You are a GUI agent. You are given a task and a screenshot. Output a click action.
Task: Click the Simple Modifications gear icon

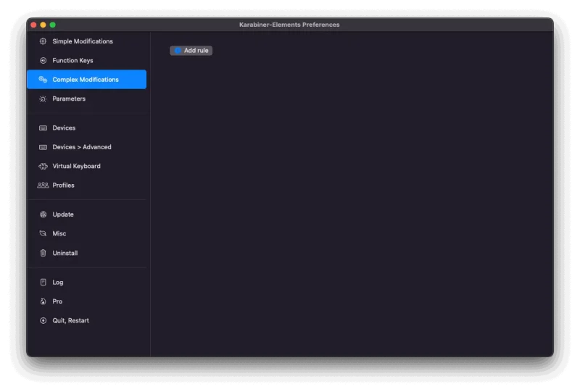[43, 41]
